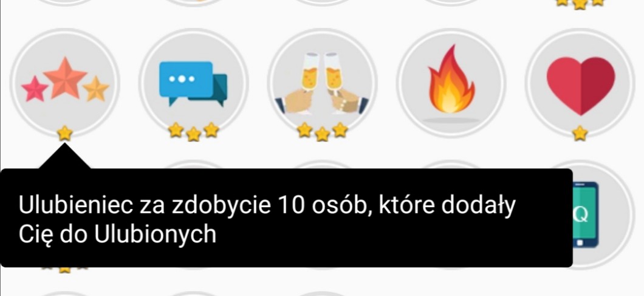
Task: Click the three gold stars under chat badge
Action: [193, 131]
